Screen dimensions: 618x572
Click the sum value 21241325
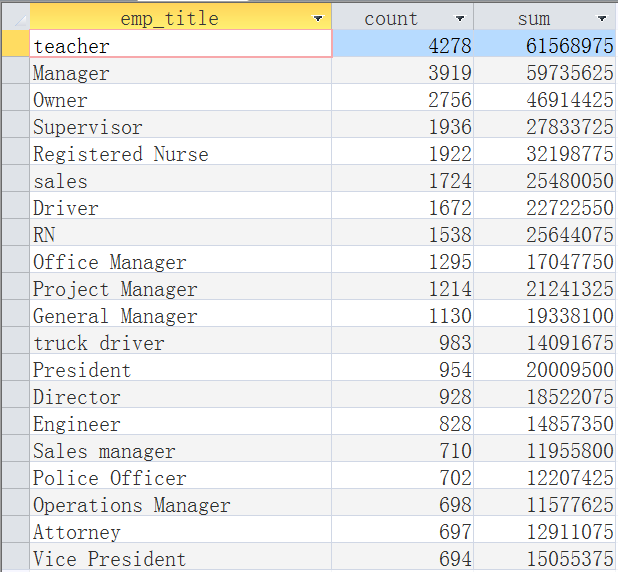570,289
